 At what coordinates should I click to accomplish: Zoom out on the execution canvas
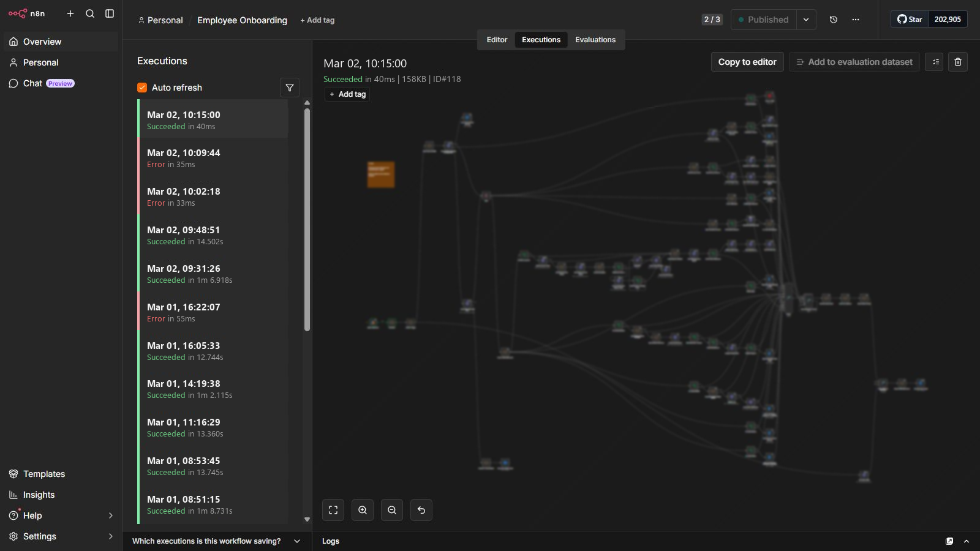coord(392,510)
